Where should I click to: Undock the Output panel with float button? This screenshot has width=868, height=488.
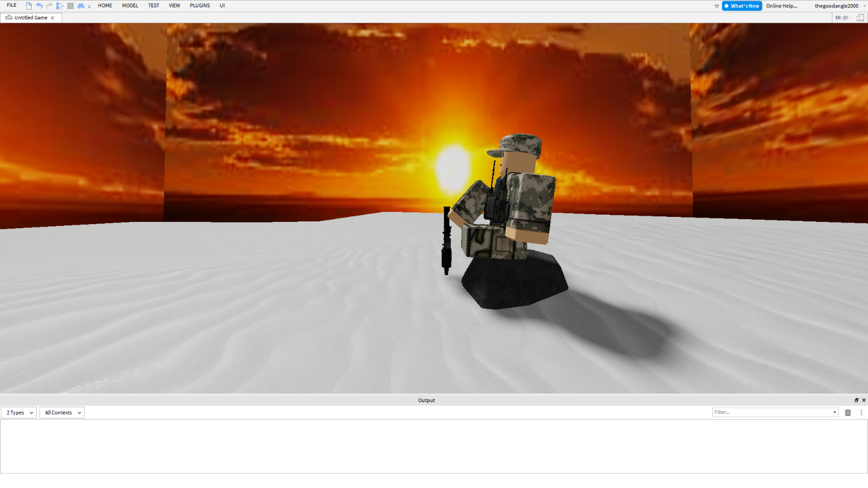(x=856, y=400)
